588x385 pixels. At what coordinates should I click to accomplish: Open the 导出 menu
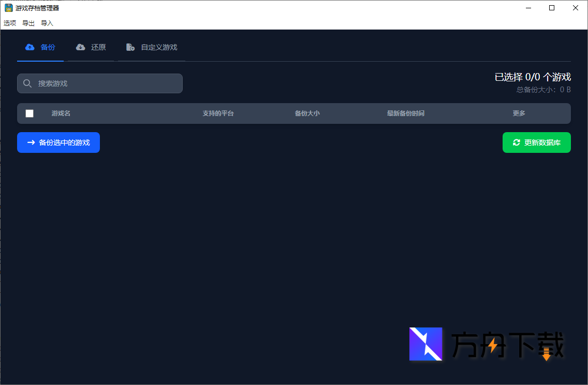coord(28,23)
